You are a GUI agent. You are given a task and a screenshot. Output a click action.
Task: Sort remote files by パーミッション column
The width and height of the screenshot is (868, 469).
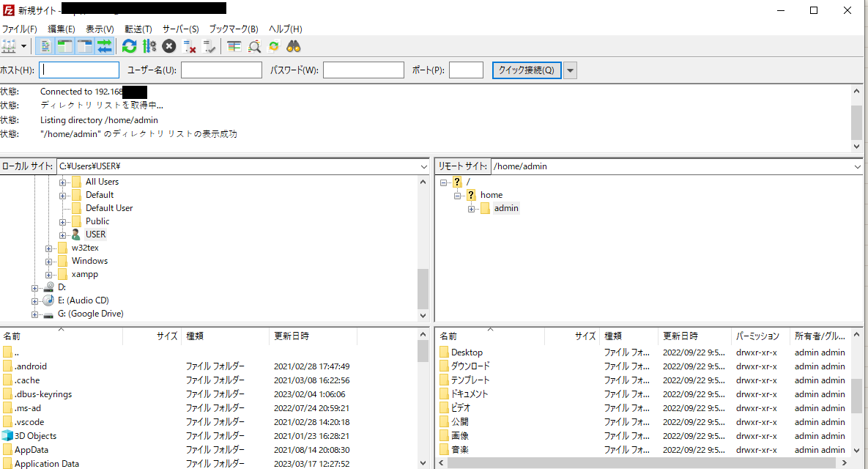tap(760, 336)
